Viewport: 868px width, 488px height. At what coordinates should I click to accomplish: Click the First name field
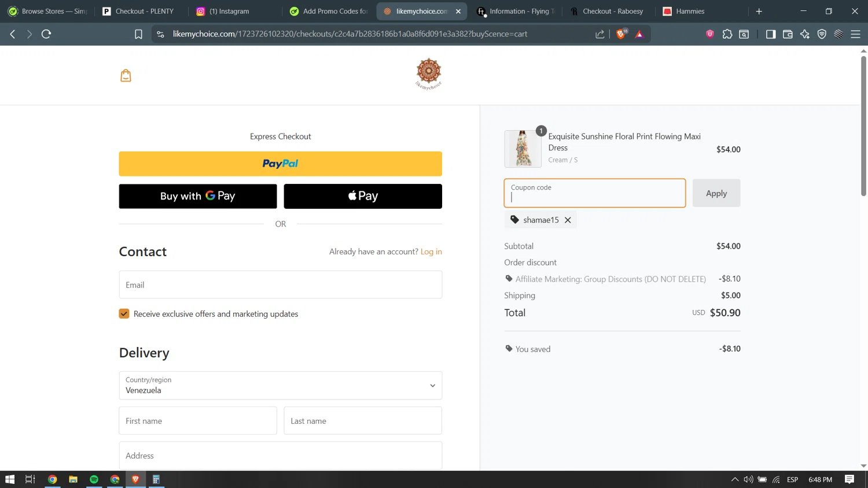coord(198,421)
